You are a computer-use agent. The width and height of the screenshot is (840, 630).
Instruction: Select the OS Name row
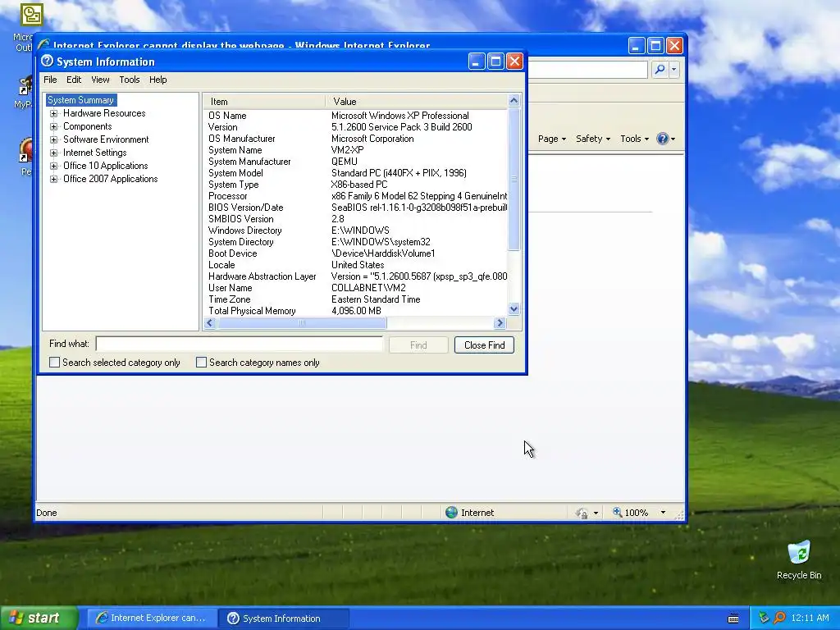pyautogui.click(x=355, y=116)
